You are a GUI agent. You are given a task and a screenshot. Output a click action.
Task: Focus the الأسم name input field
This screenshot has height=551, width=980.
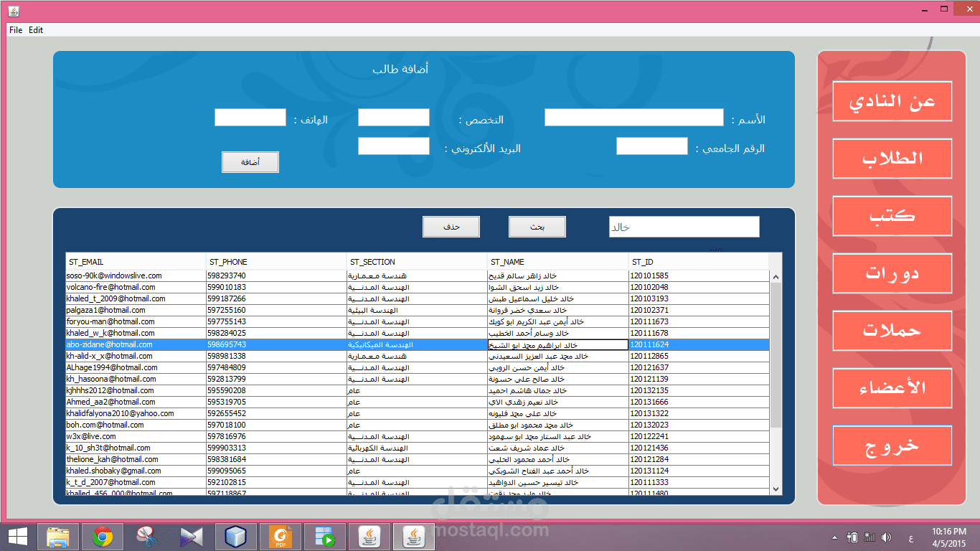click(634, 118)
